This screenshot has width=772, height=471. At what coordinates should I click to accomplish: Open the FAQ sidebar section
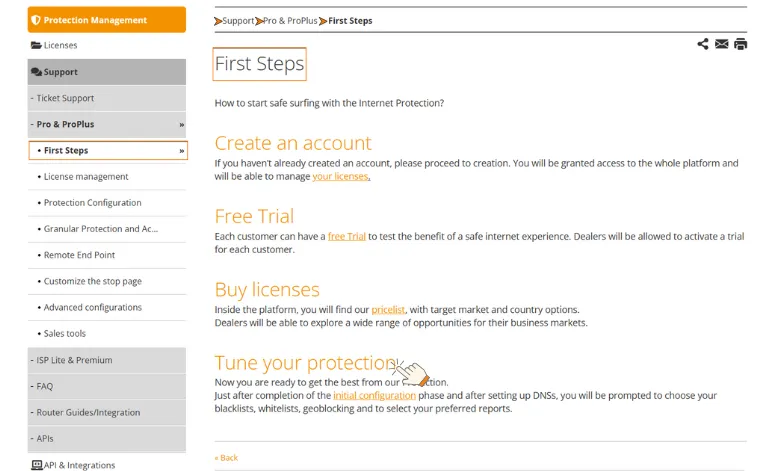coord(107,386)
